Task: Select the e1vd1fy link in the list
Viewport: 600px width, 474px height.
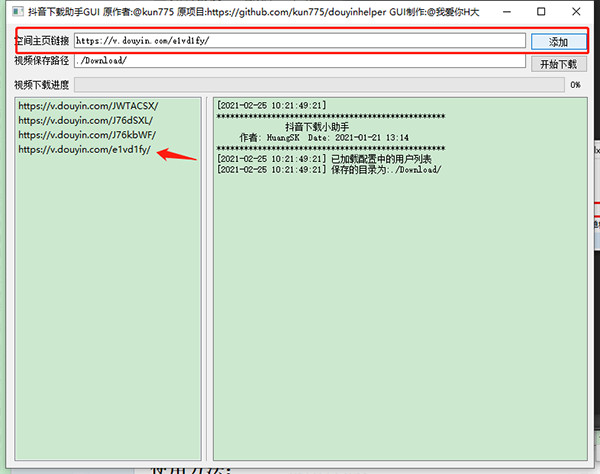Action: point(84,150)
